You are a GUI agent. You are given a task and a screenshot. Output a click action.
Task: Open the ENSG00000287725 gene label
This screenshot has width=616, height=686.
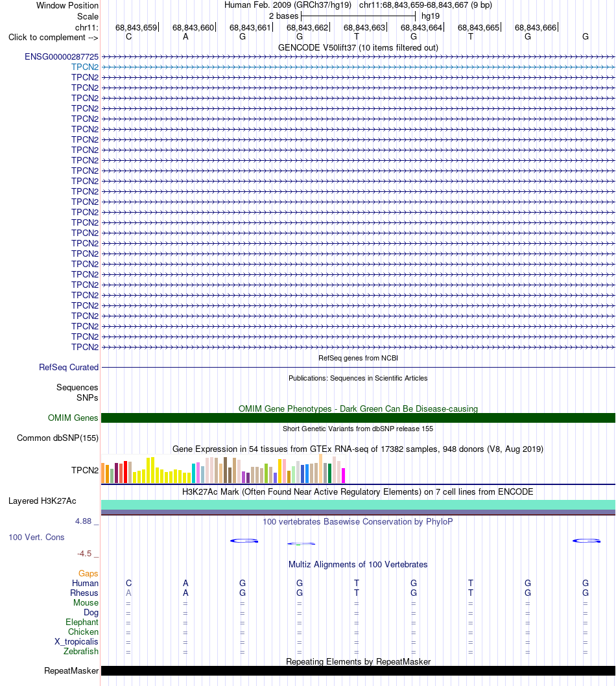tap(62, 57)
